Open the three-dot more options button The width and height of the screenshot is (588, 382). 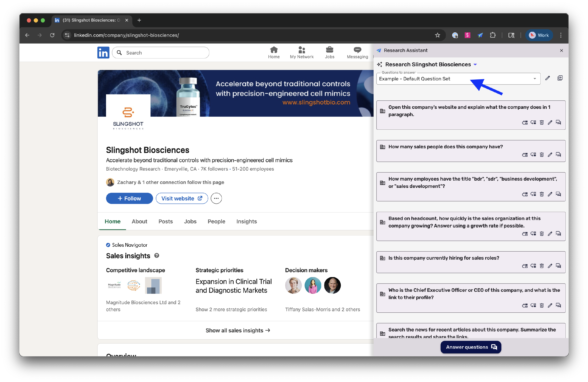pos(216,198)
